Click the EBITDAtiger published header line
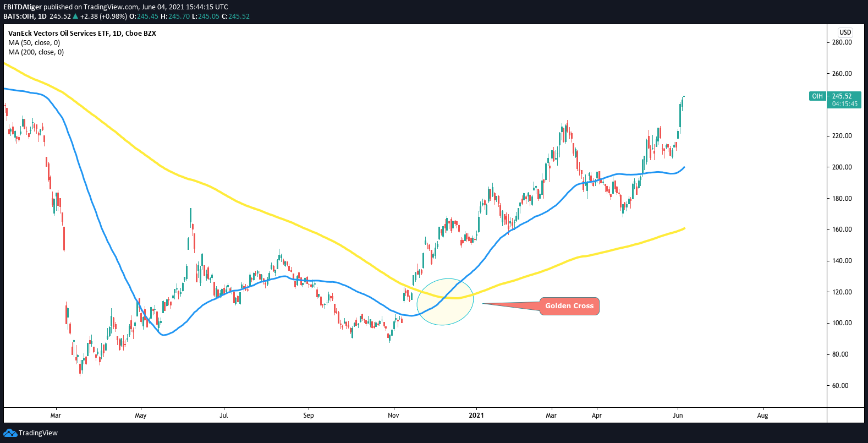The image size is (868, 443). click(x=116, y=7)
